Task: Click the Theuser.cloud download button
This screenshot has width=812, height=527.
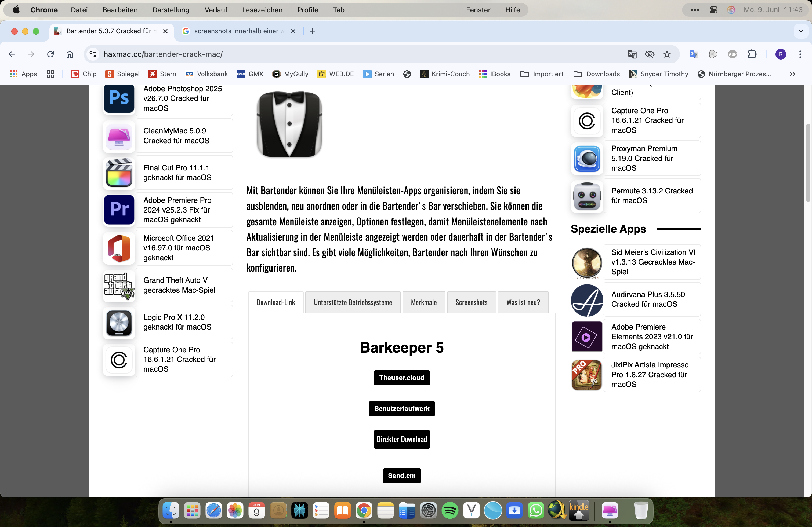Action: [x=401, y=378]
